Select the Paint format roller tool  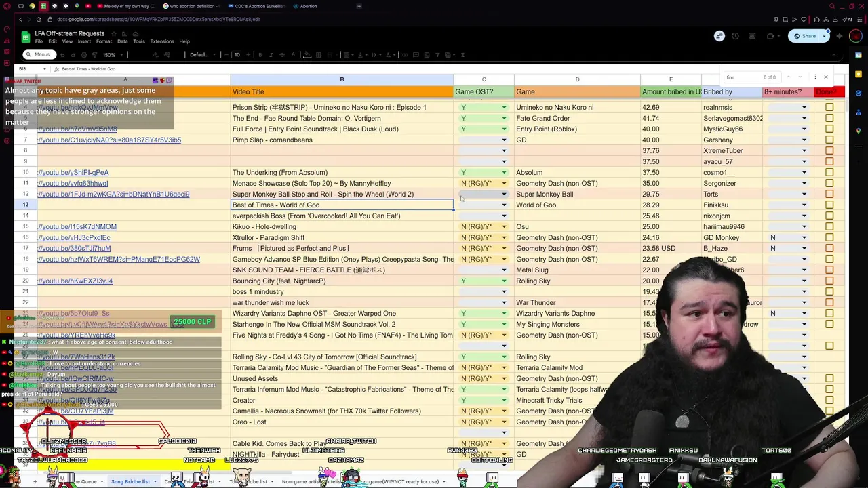click(95, 55)
